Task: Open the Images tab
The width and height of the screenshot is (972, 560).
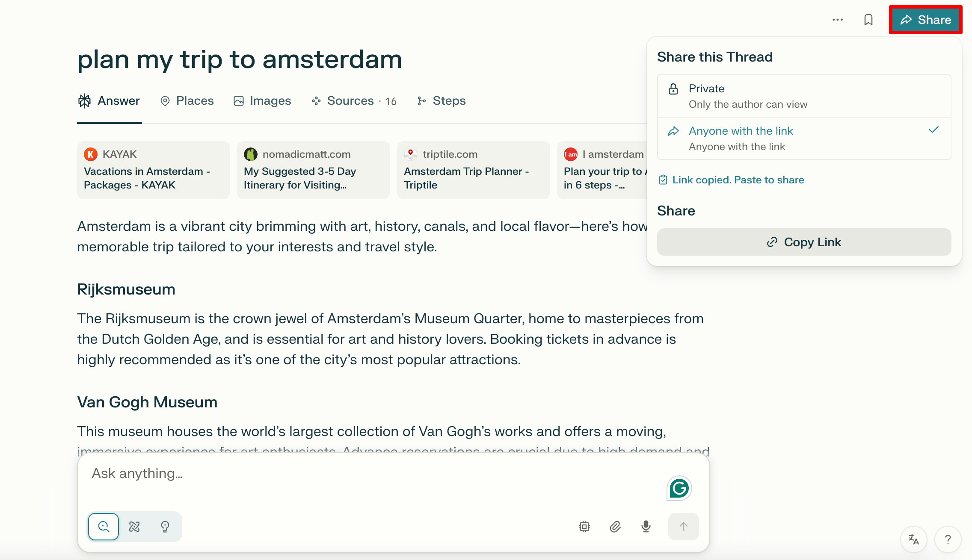Action: [x=262, y=101]
